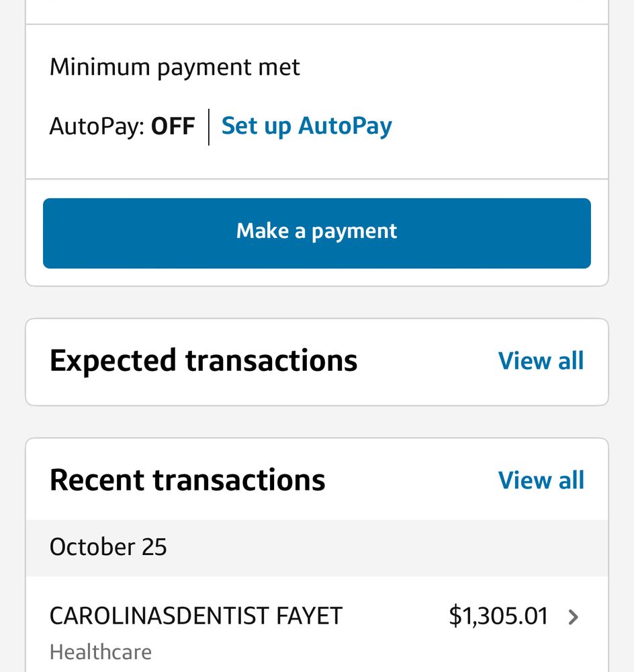
Task: Enable AutoPay from the OFF indicator
Action: pyautogui.click(x=173, y=126)
